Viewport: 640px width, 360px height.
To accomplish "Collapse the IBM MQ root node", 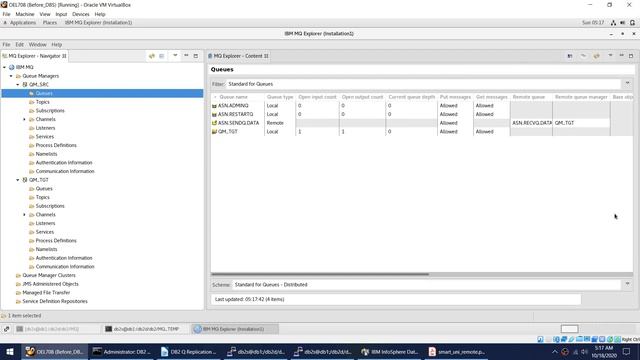I will (x=4, y=67).
